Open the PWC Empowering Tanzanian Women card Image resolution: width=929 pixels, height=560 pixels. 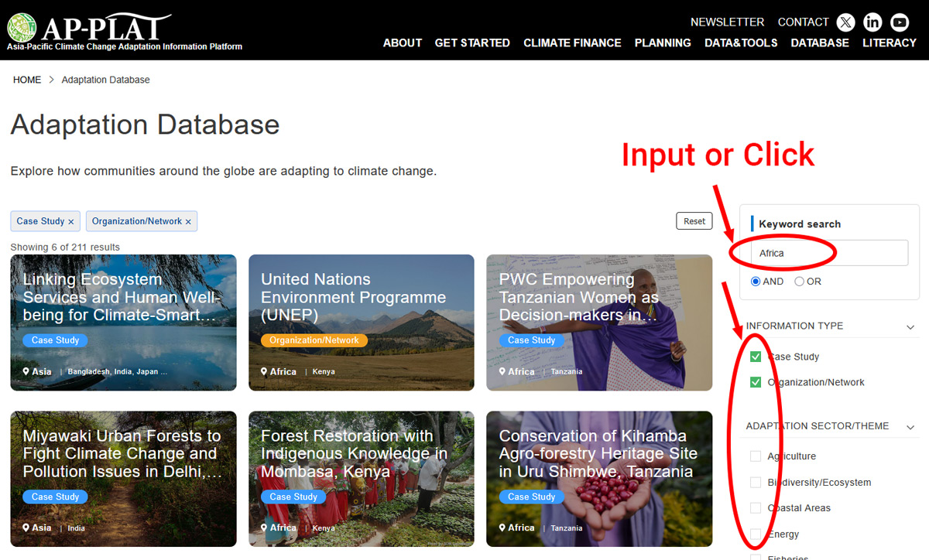[599, 323]
